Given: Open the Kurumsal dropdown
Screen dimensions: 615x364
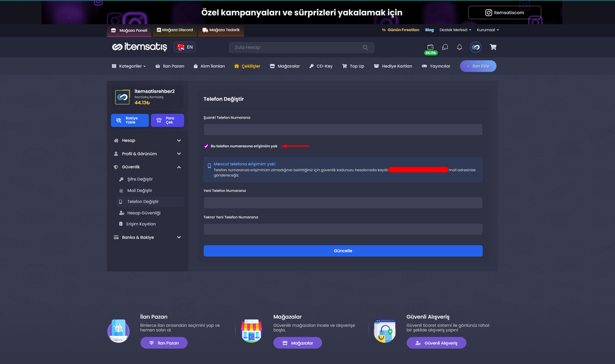Looking at the screenshot, I should coord(488,30).
